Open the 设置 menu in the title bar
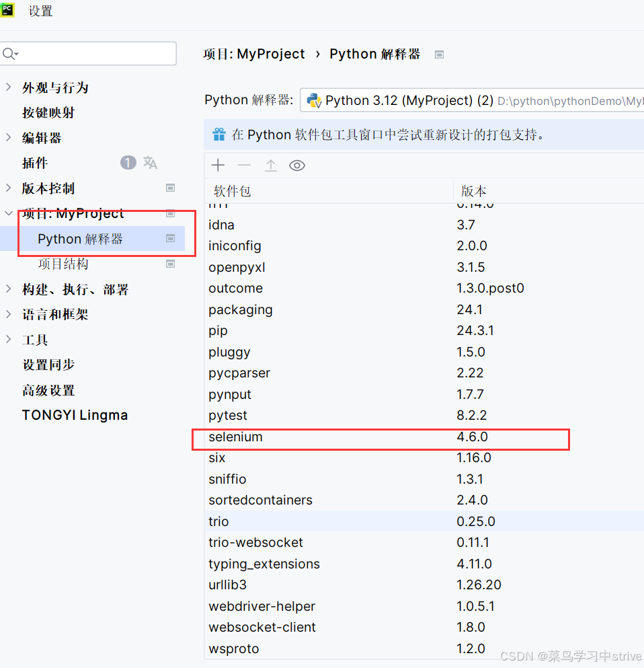The image size is (644, 668). 40,11
